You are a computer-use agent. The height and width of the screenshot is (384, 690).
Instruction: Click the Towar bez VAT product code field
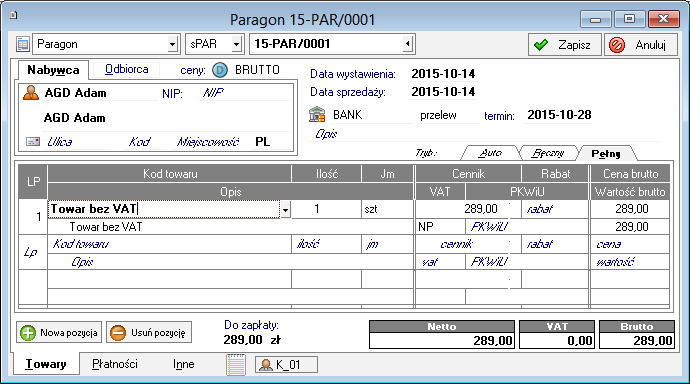163,209
